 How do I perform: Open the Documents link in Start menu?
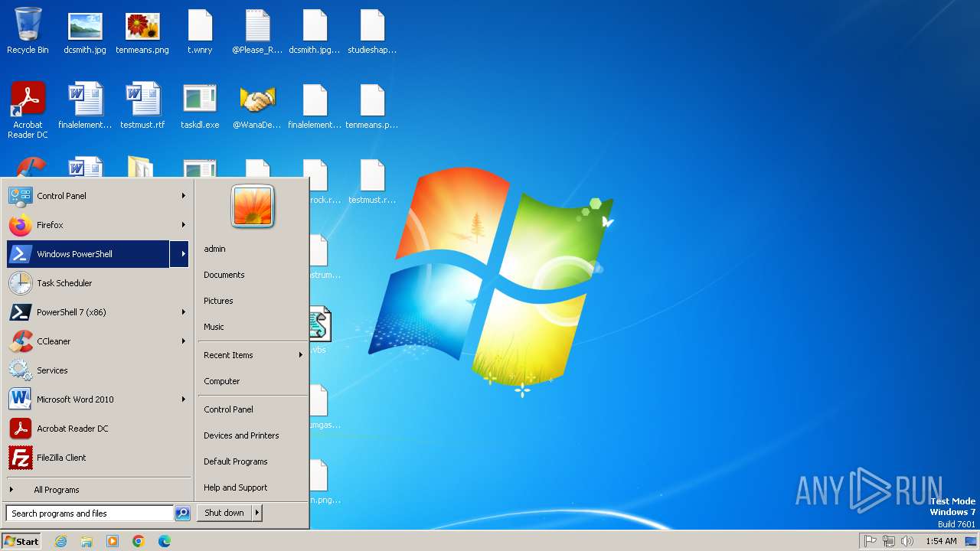224,275
